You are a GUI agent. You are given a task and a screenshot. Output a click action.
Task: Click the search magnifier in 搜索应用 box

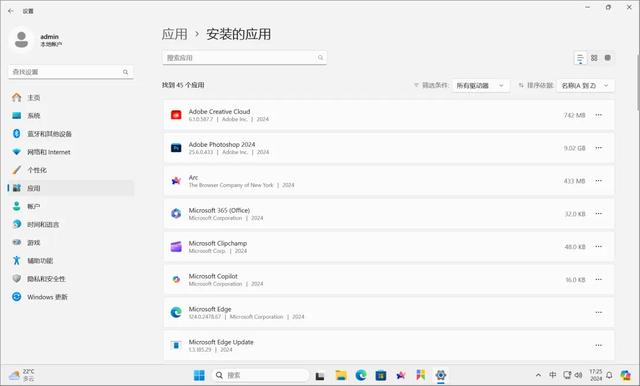320,58
